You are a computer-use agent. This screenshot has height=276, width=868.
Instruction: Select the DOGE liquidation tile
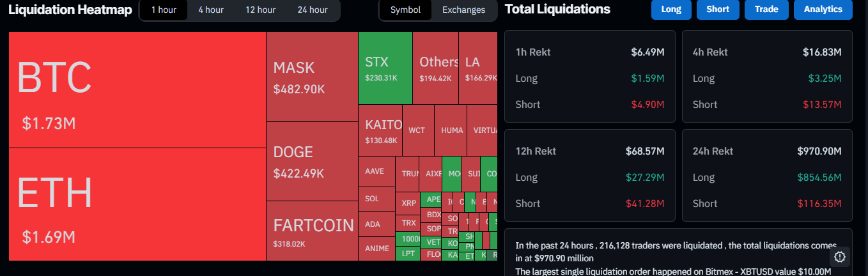pyautogui.click(x=311, y=161)
